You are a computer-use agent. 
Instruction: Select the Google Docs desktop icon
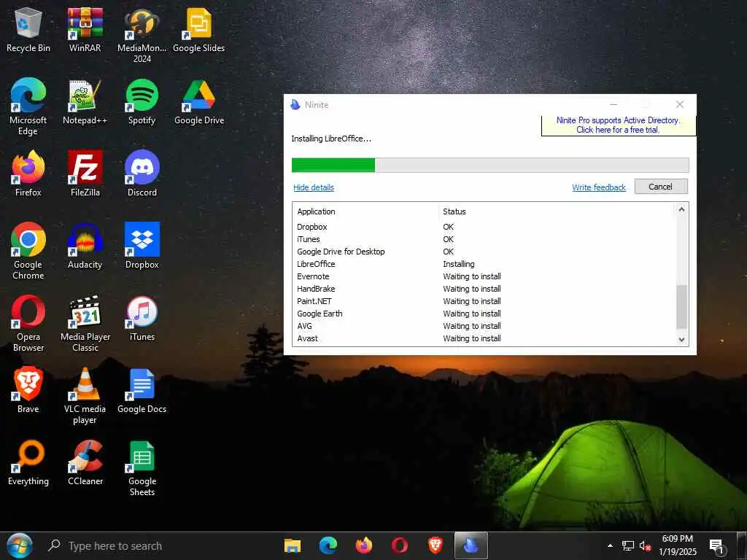pyautogui.click(x=142, y=391)
